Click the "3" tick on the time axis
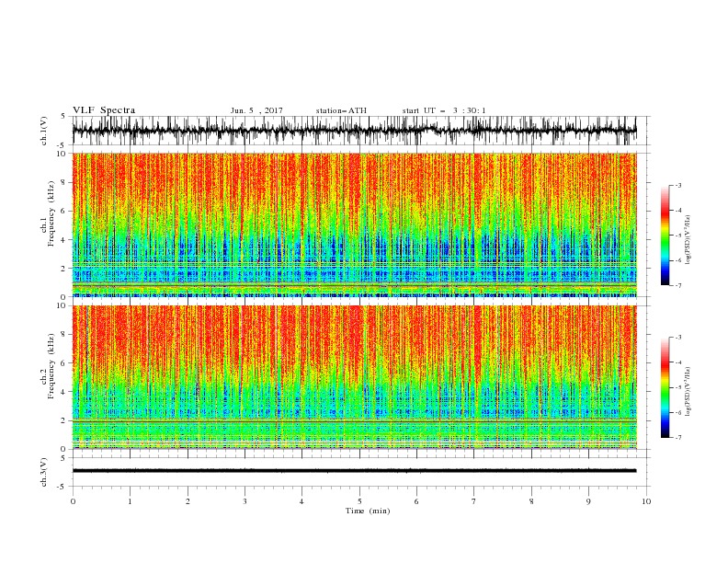The width and height of the screenshot is (728, 563). coord(245,501)
